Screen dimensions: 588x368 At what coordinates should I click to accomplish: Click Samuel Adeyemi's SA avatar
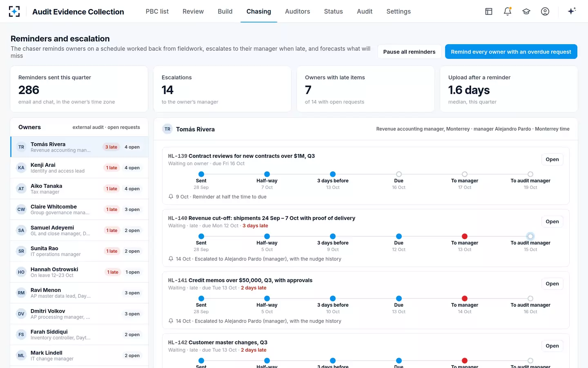pos(21,230)
